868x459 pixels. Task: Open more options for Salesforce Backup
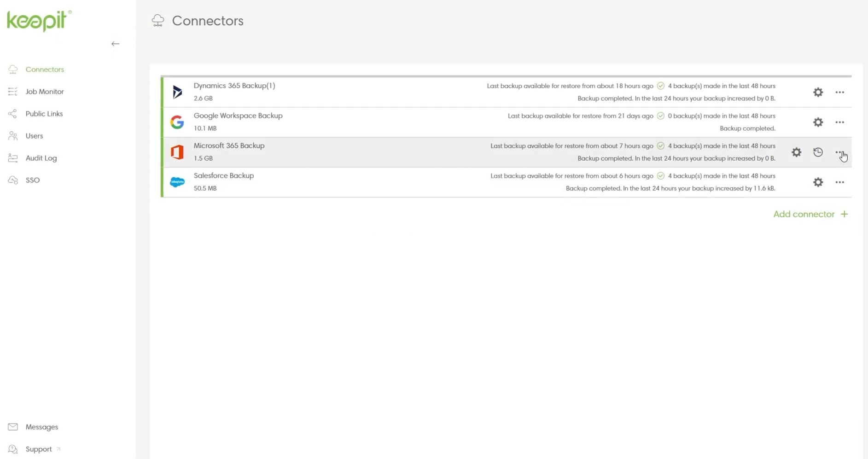pyautogui.click(x=839, y=182)
